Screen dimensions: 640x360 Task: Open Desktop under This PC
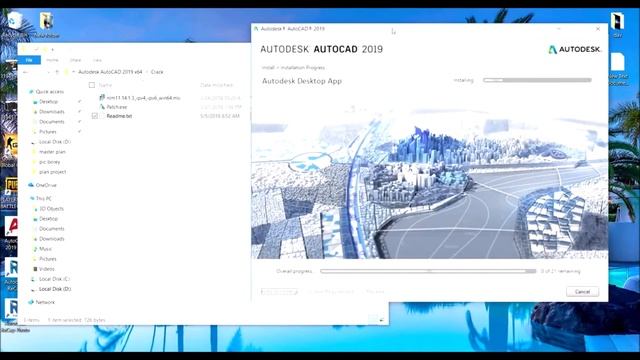48,219
